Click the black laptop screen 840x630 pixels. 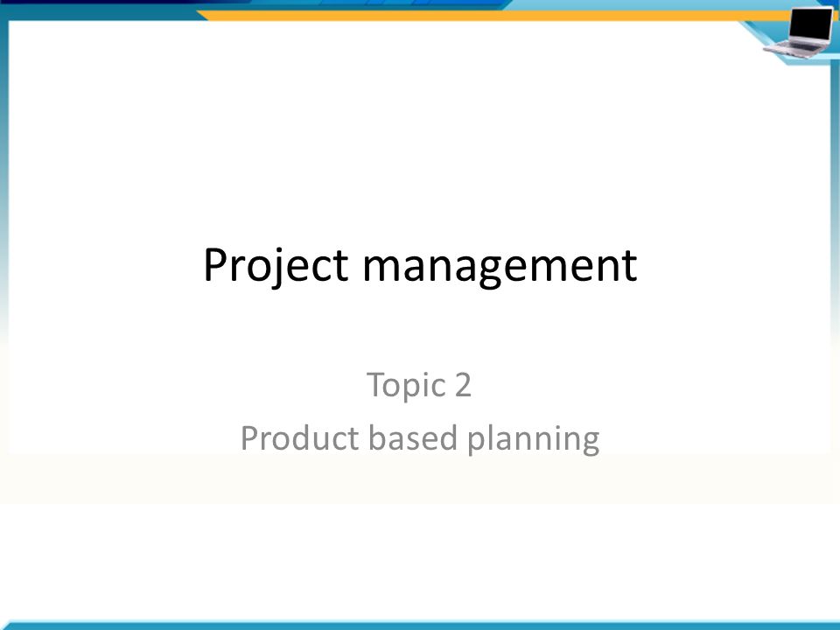click(811, 24)
